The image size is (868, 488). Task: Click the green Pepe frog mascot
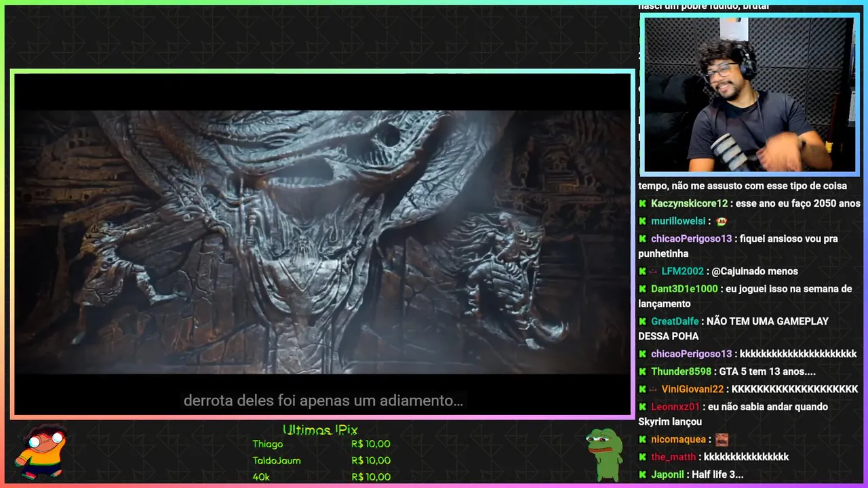point(603,454)
